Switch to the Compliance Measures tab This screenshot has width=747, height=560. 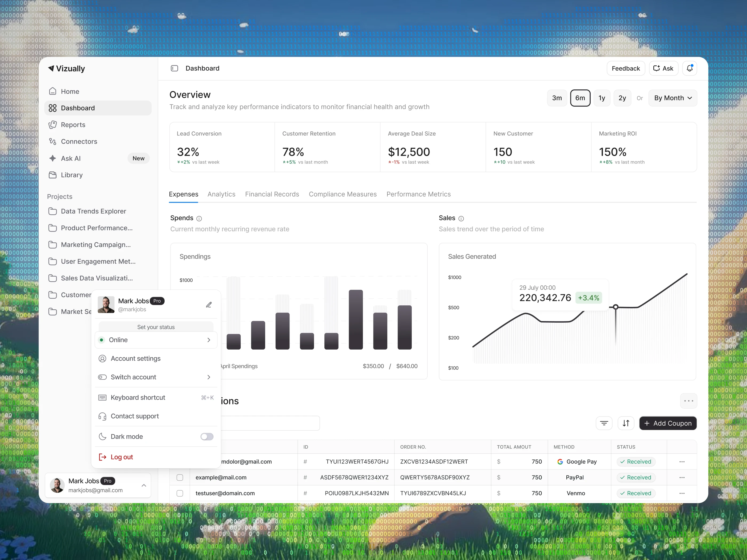point(343,194)
